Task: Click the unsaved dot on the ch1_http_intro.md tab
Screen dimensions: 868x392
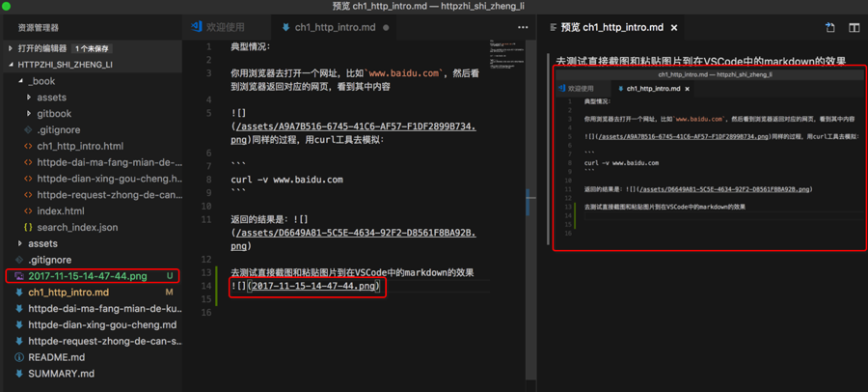Action: coord(386,27)
